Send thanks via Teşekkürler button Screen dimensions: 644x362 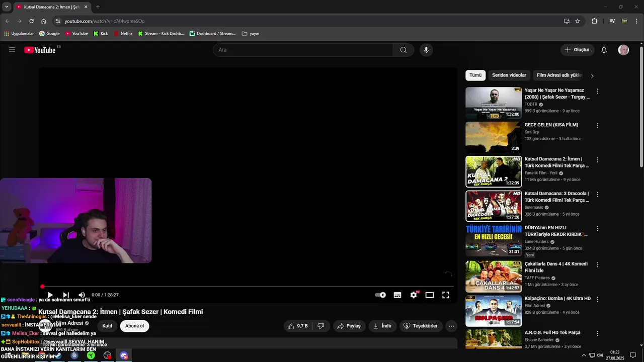coord(421,326)
